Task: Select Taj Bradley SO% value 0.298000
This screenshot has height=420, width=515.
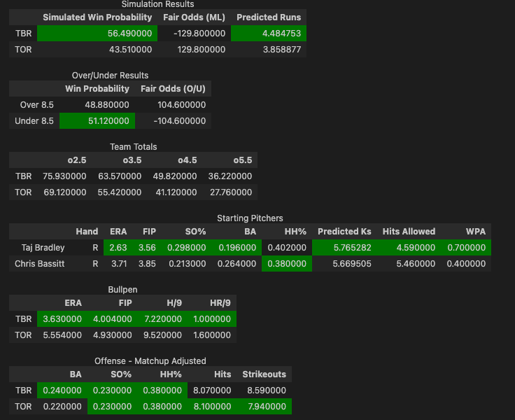Action: 187,248
